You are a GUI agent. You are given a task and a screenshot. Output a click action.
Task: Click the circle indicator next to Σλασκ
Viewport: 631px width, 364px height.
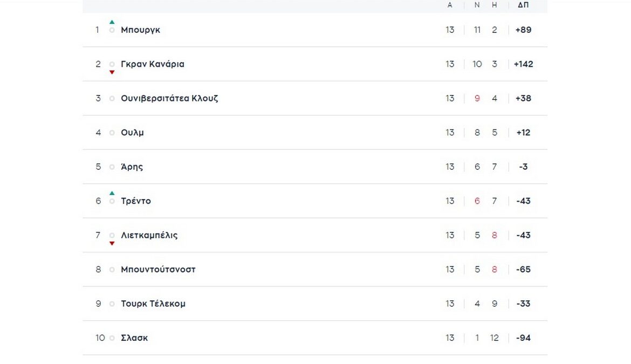[112, 338]
